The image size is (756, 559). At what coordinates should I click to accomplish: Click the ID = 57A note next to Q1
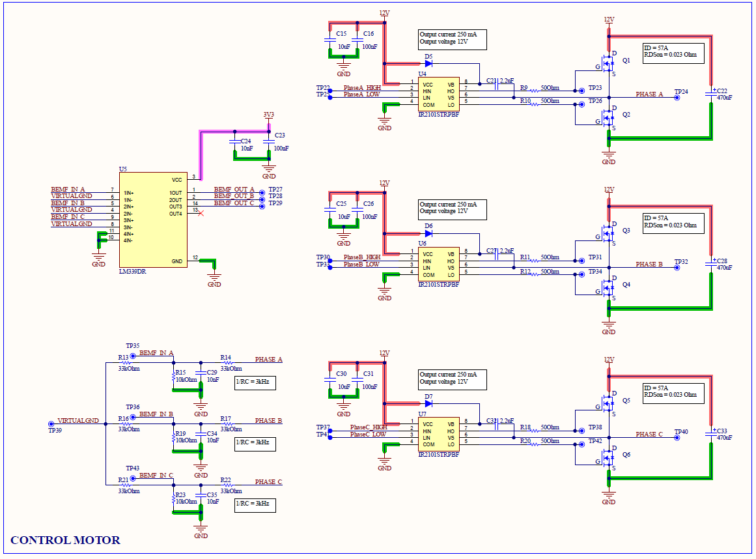(x=673, y=53)
